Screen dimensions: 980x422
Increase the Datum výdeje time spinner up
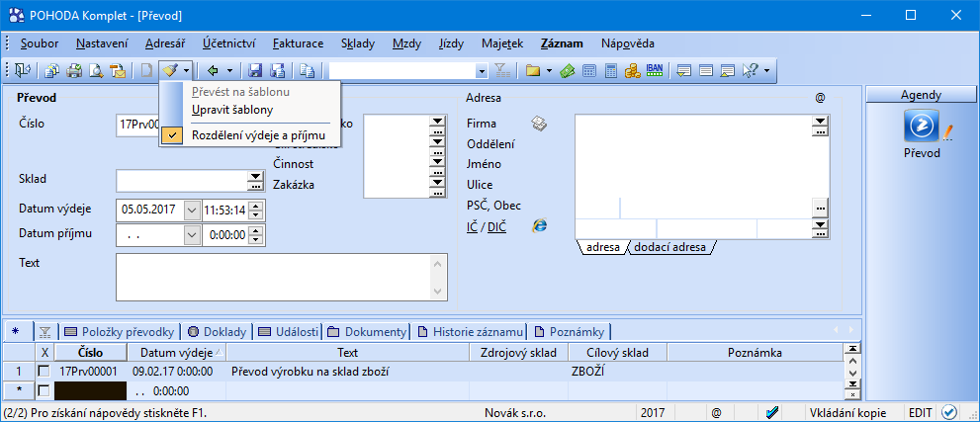point(255,206)
